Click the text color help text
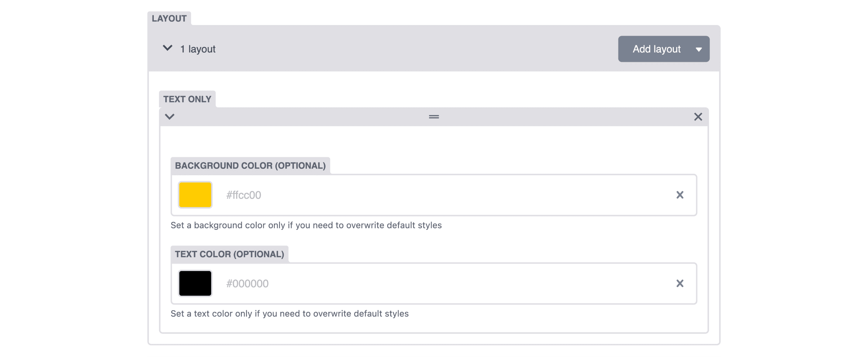868x357 pixels. 290,314
